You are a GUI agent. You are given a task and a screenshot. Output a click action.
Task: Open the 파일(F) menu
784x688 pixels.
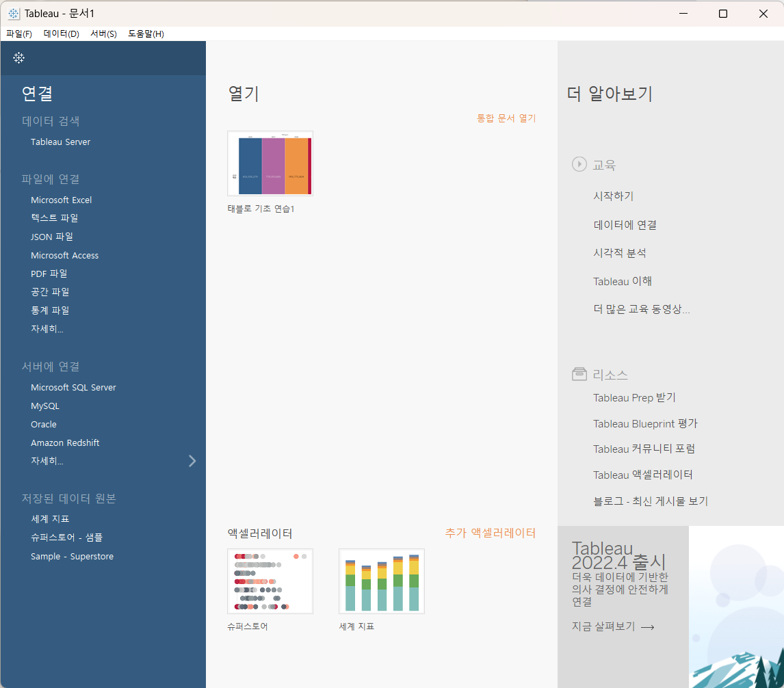[x=19, y=34]
